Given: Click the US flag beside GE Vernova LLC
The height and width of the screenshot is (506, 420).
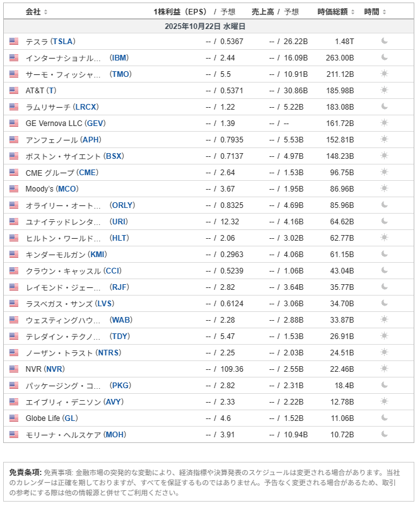Looking at the screenshot, I should tap(14, 124).
